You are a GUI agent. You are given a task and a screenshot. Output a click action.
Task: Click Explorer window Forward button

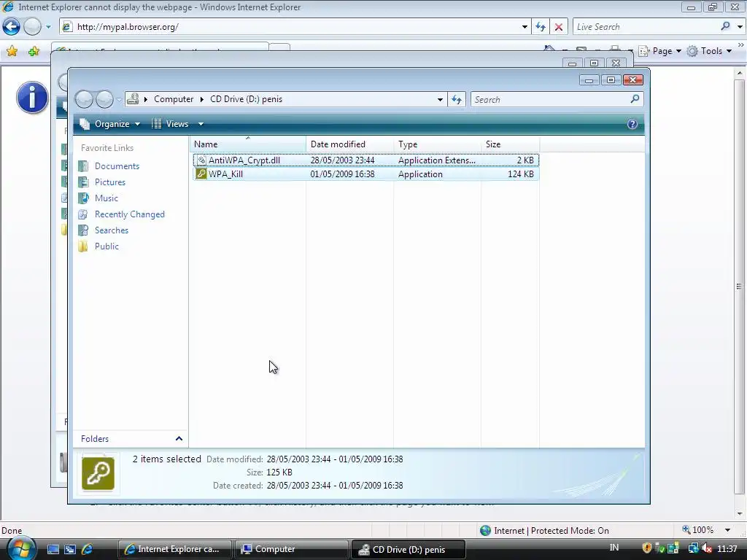(x=104, y=99)
